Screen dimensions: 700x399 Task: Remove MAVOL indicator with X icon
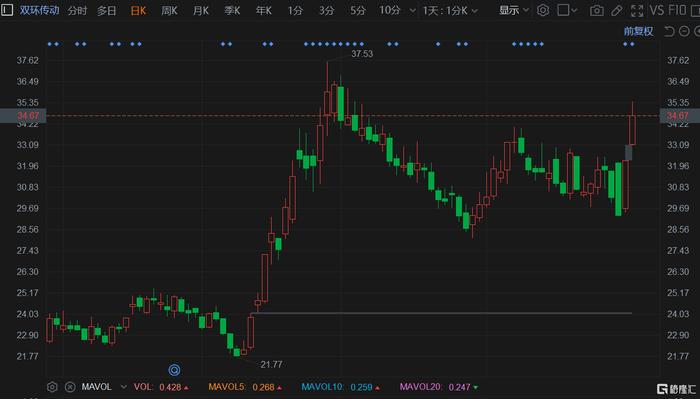point(70,387)
